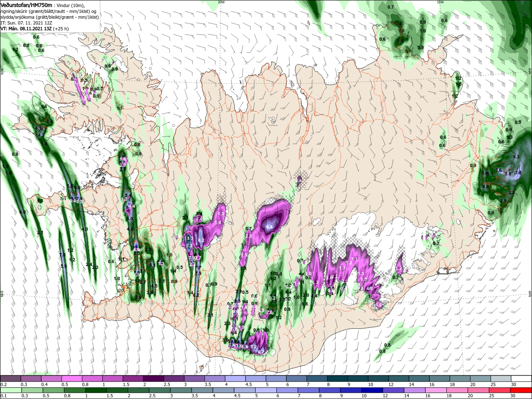Click the 5.4 precipitation value in the west

pos(128,195)
